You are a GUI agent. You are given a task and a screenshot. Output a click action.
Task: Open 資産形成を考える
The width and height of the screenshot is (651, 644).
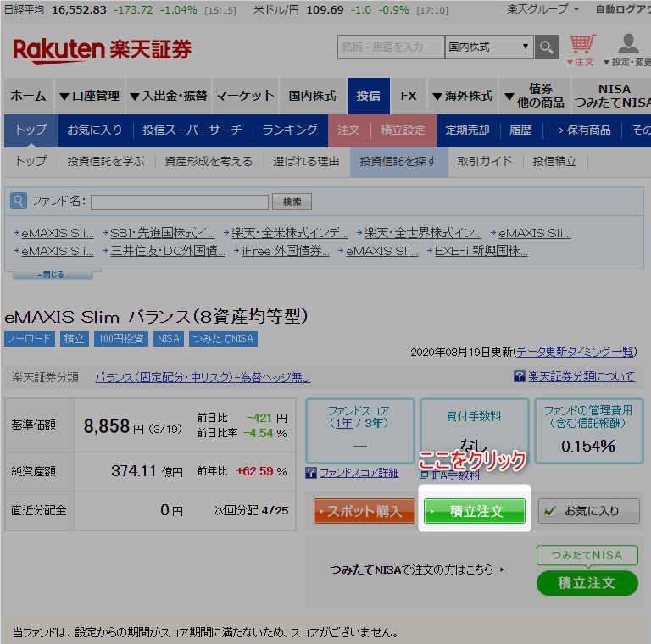pyautogui.click(x=209, y=161)
